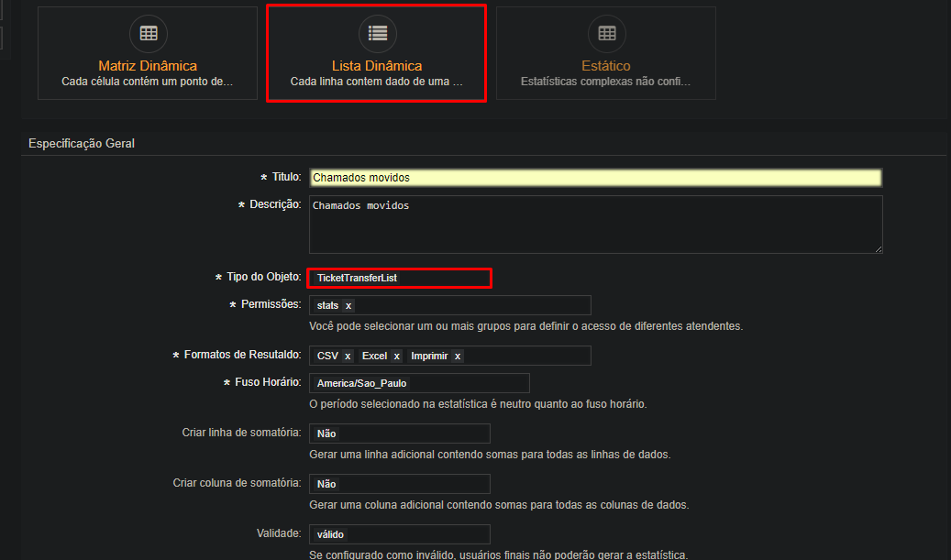Viewport: 951px width, 560px height.
Task: Click the Descrição text area
Action: [595, 225]
